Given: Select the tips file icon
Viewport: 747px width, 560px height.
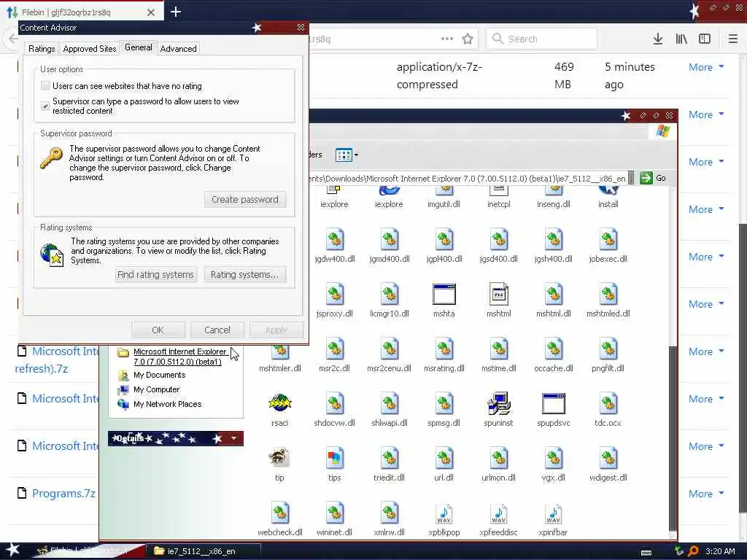Looking at the screenshot, I should (x=334, y=458).
